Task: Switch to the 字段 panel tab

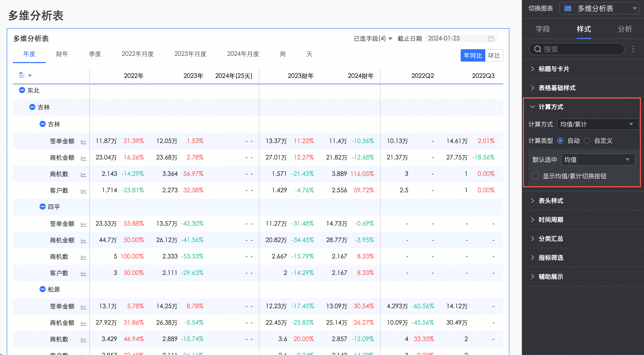Action: (x=543, y=29)
